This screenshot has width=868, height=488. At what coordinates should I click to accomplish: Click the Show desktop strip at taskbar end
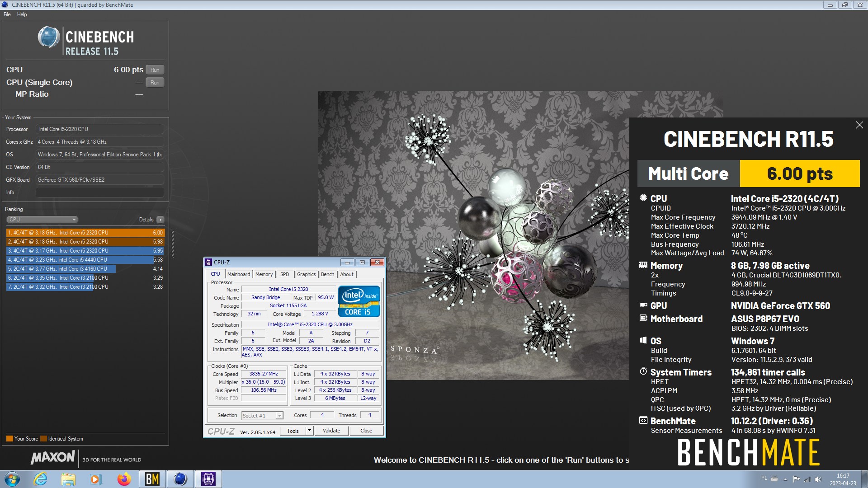pos(864,479)
